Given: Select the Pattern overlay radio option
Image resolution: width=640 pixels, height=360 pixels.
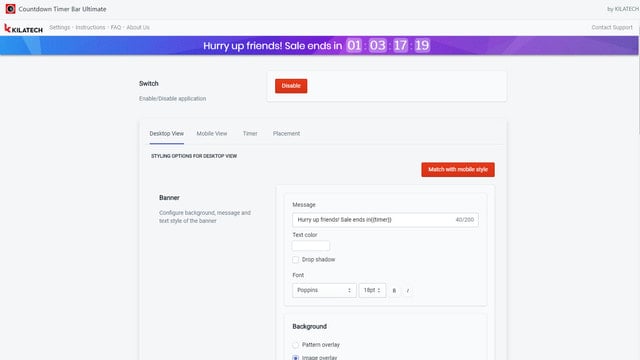Looking at the screenshot, I should pos(296,345).
